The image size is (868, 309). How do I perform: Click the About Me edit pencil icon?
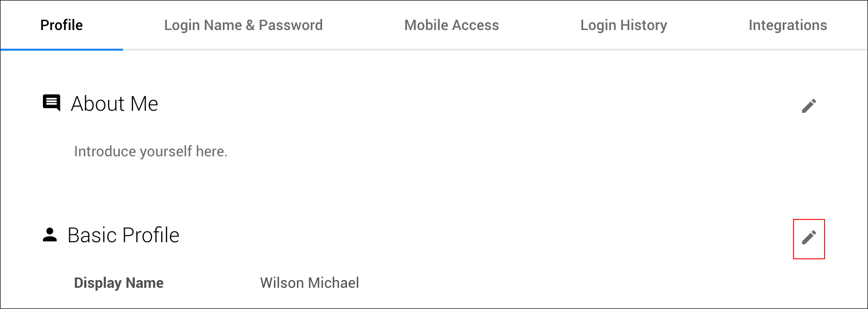(809, 105)
